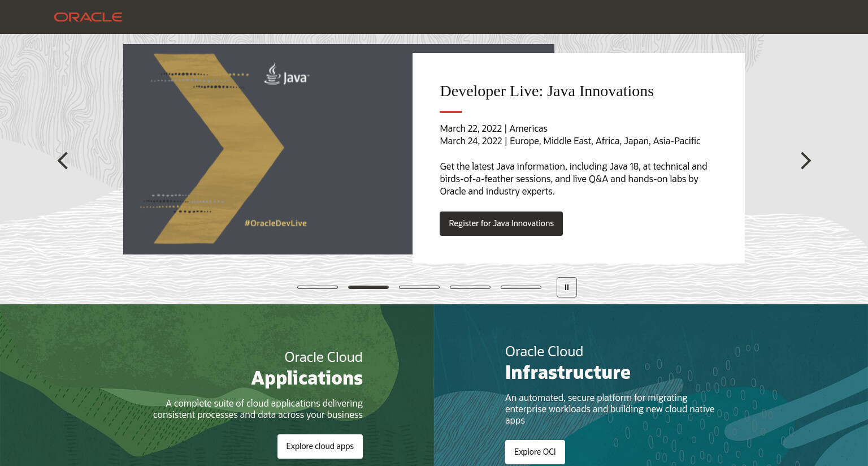Click the March 22, 2022 Americas date line
Viewport: 868px width, 466px height.
point(493,128)
